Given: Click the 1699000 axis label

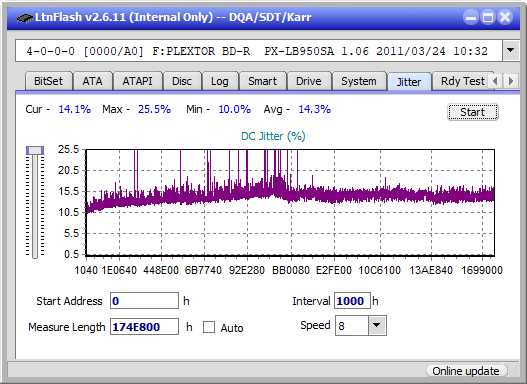Looking at the screenshot, I should tap(482, 270).
